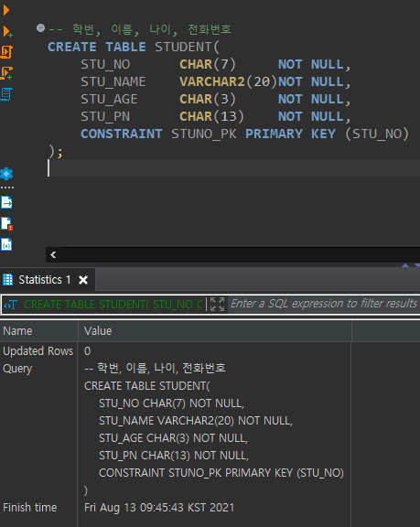Execute the SQL script icon

6,52
